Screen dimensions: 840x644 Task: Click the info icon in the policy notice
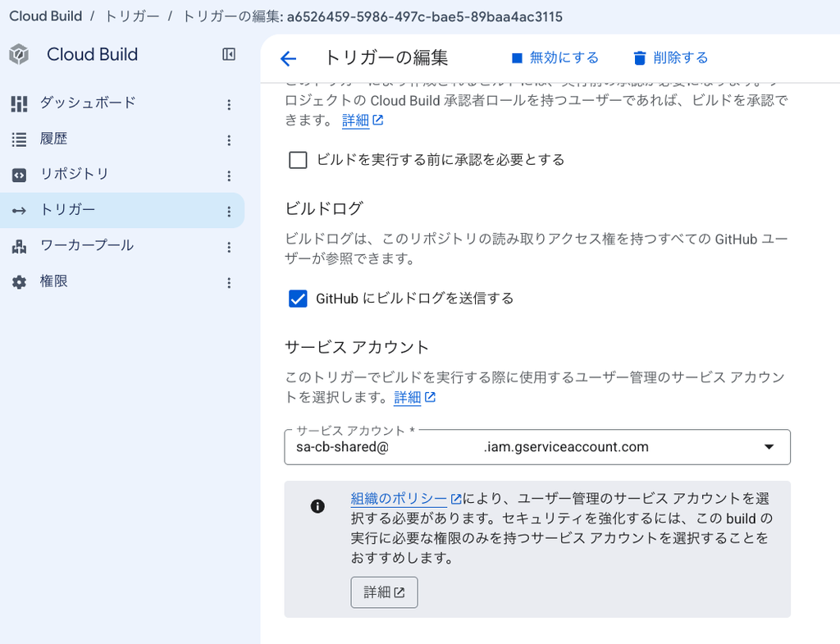pos(317,506)
